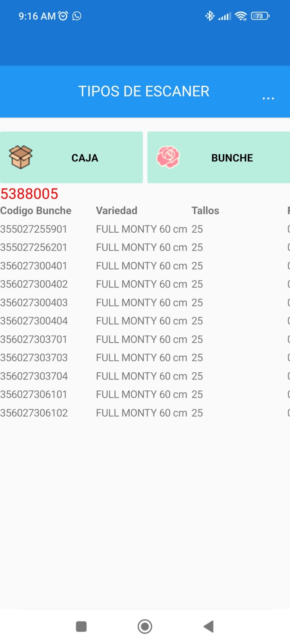
Task: Tap the square recent apps button
Action: [x=81, y=626]
